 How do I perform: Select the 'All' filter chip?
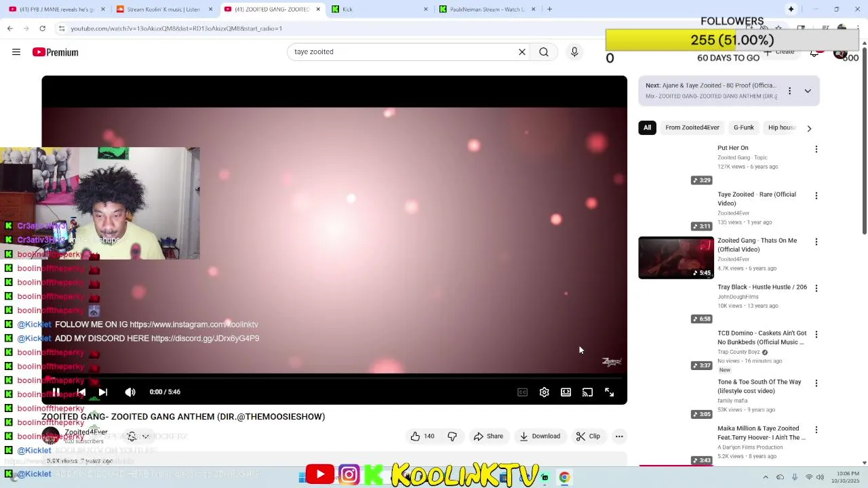click(647, 127)
